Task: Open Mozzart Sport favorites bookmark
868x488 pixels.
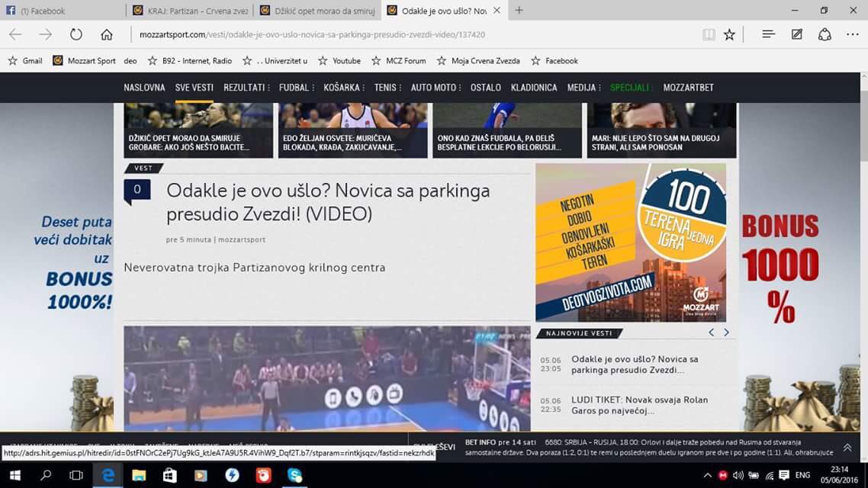Action: [84, 61]
